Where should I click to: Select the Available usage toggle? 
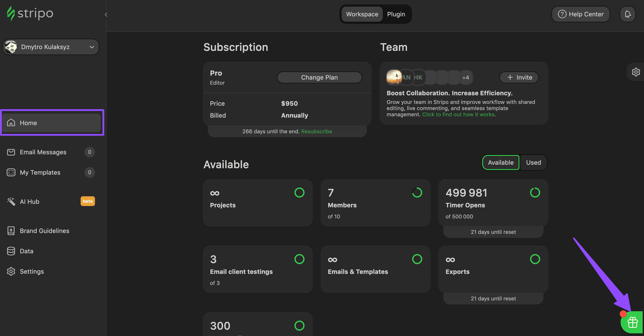click(500, 162)
